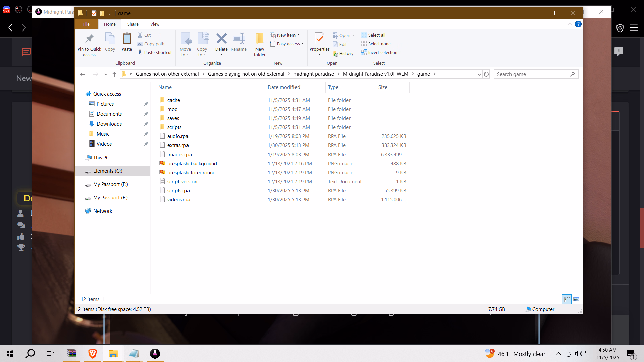This screenshot has width=644, height=362.
Task: Click midnight paradise in breadcrumb path
Action: click(x=314, y=74)
